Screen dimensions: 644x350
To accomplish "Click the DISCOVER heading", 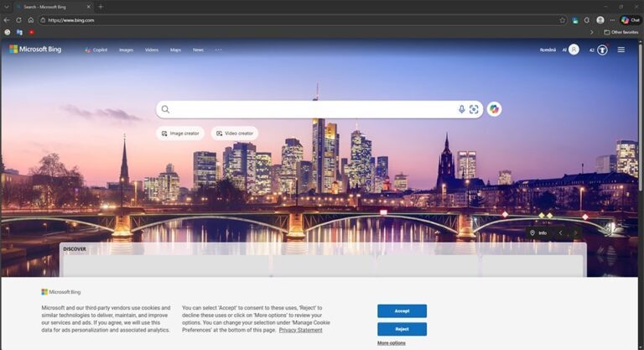I will click(x=75, y=248).
